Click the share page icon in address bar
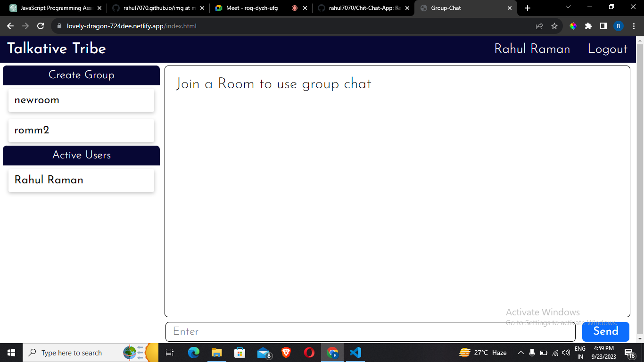 539,26
